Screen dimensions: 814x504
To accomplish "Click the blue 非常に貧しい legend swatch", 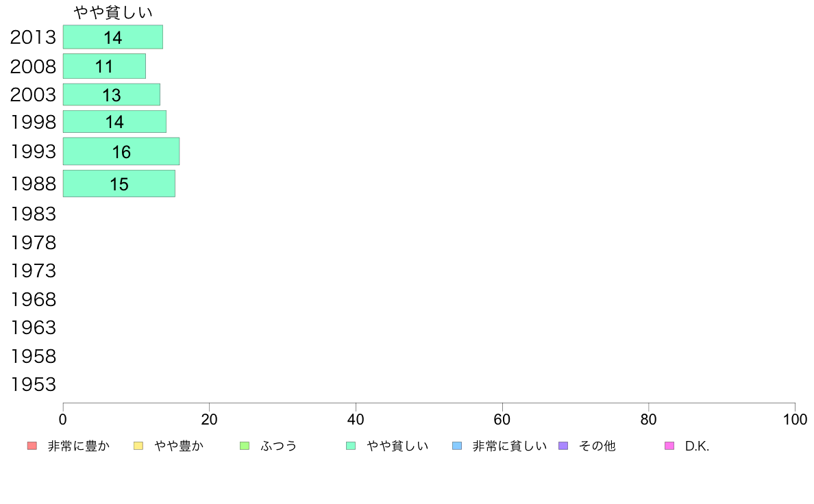I will pos(457,446).
